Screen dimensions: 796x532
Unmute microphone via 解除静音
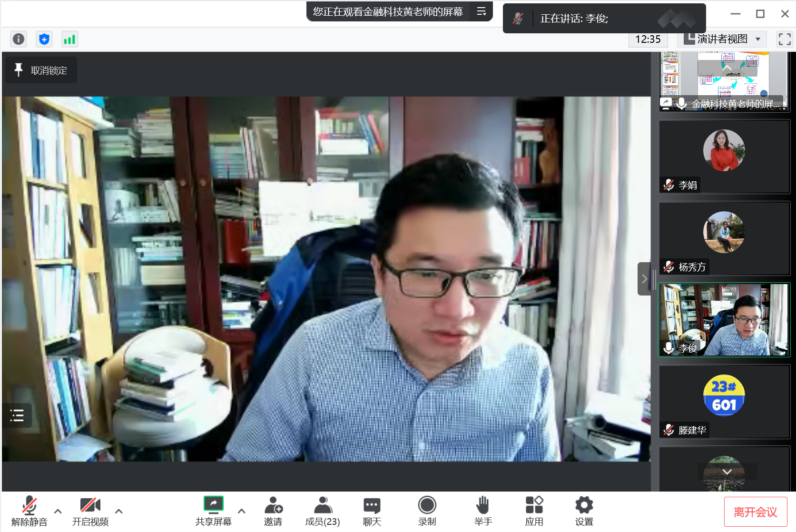pos(29,511)
